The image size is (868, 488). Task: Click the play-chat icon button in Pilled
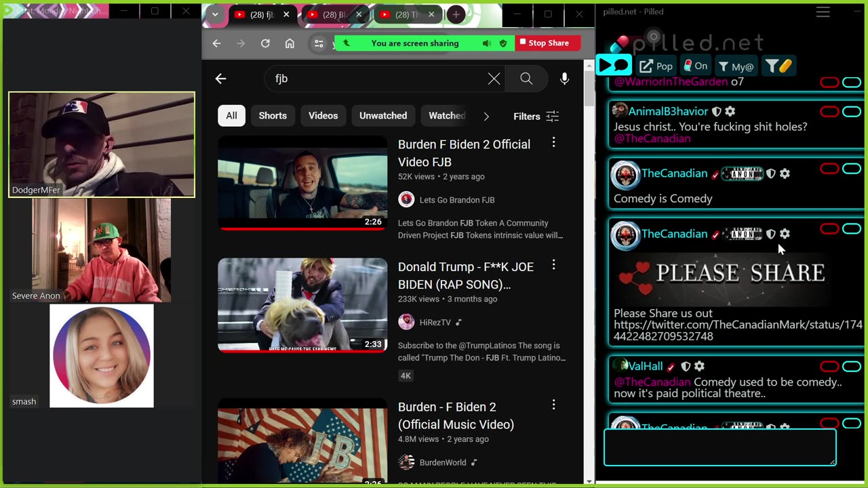pos(614,65)
